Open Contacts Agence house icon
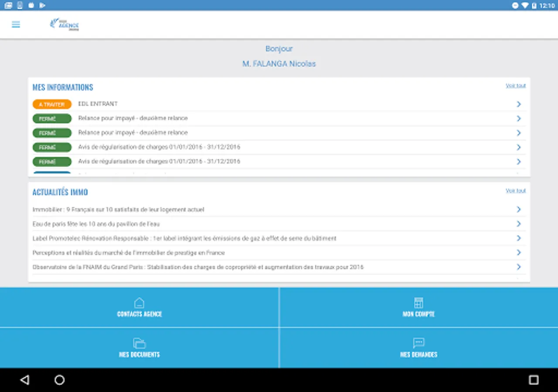The width and height of the screenshot is (558, 392). tap(139, 302)
